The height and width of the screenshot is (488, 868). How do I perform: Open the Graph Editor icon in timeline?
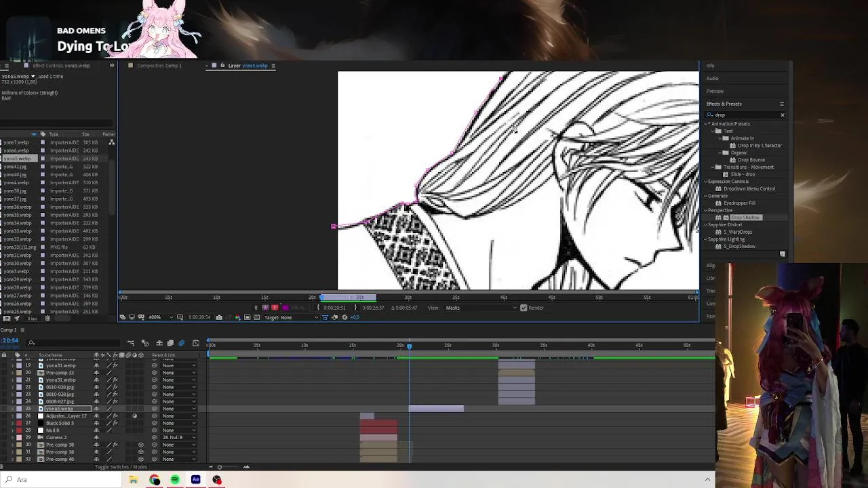(x=196, y=343)
